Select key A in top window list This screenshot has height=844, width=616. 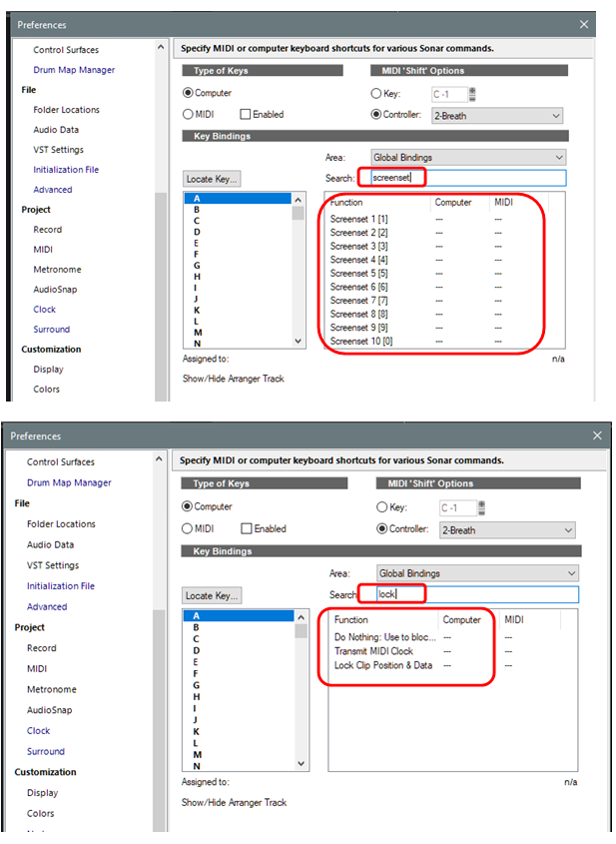pyautogui.click(x=238, y=199)
